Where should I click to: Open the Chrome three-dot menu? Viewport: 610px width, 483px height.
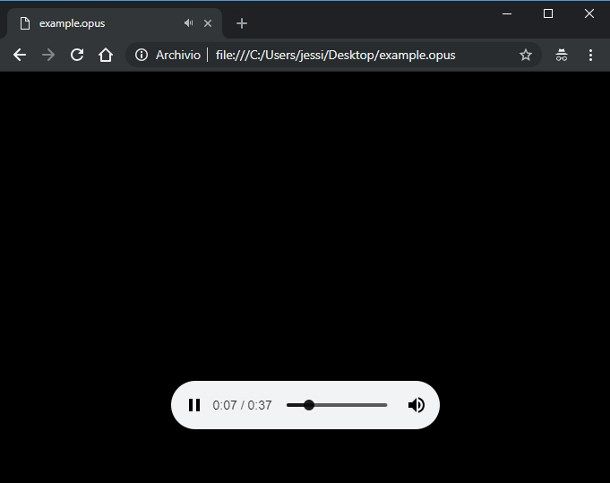(x=590, y=55)
